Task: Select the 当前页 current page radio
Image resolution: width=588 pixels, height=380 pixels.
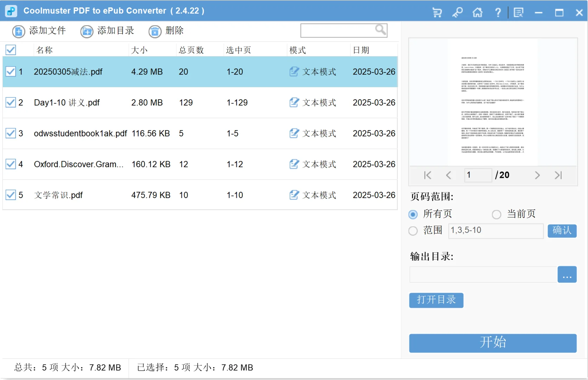Action: pyautogui.click(x=497, y=214)
